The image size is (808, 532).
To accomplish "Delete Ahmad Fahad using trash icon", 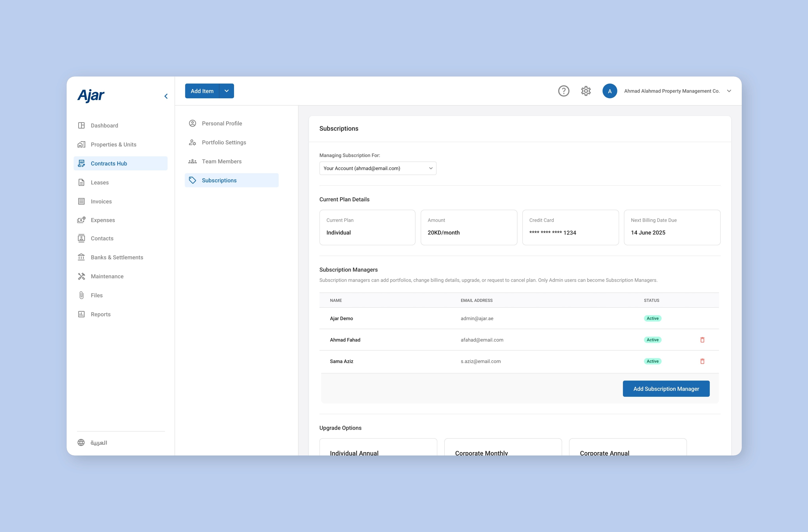I will pos(702,340).
